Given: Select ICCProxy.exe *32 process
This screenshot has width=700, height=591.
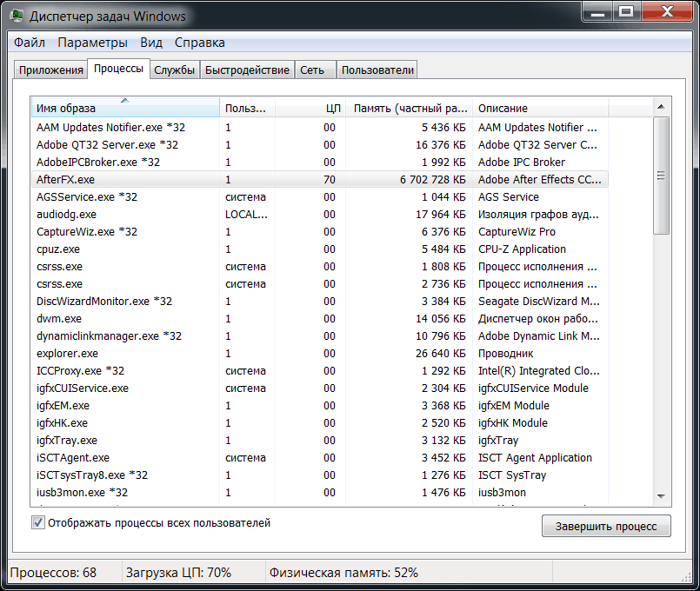Looking at the screenshot, I should click(320, 370).
